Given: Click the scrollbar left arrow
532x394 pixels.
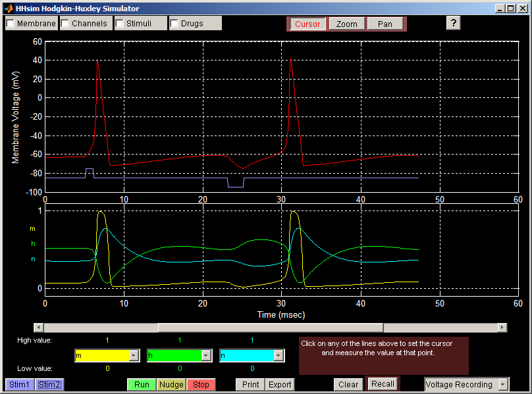Looking at the screenshot, I should click(39, 328).
